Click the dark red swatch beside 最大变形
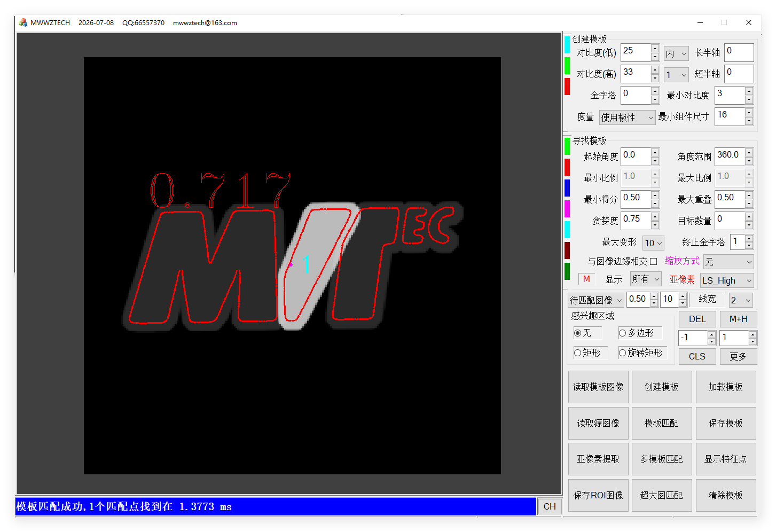 pyautogui.click(x=567, y=251)
